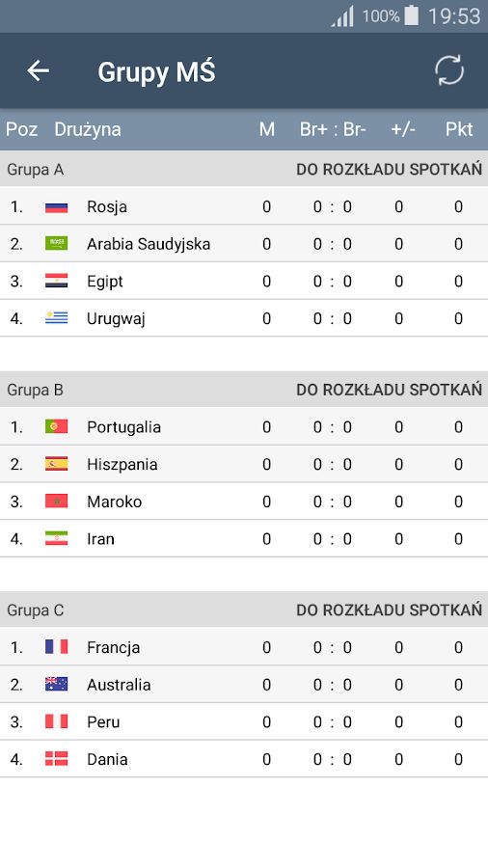The image size is (488, 868).
Task: Select the Maroko team name
Action: [x=114, y=502]
